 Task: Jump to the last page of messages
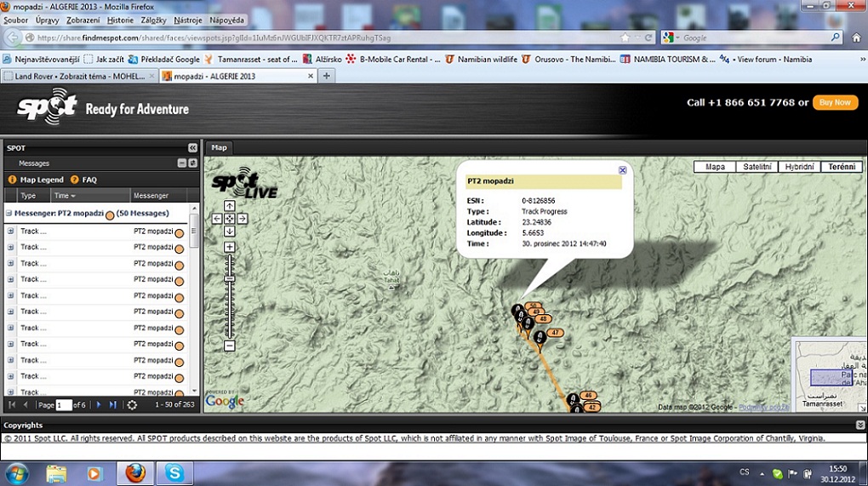coord(113,405)
